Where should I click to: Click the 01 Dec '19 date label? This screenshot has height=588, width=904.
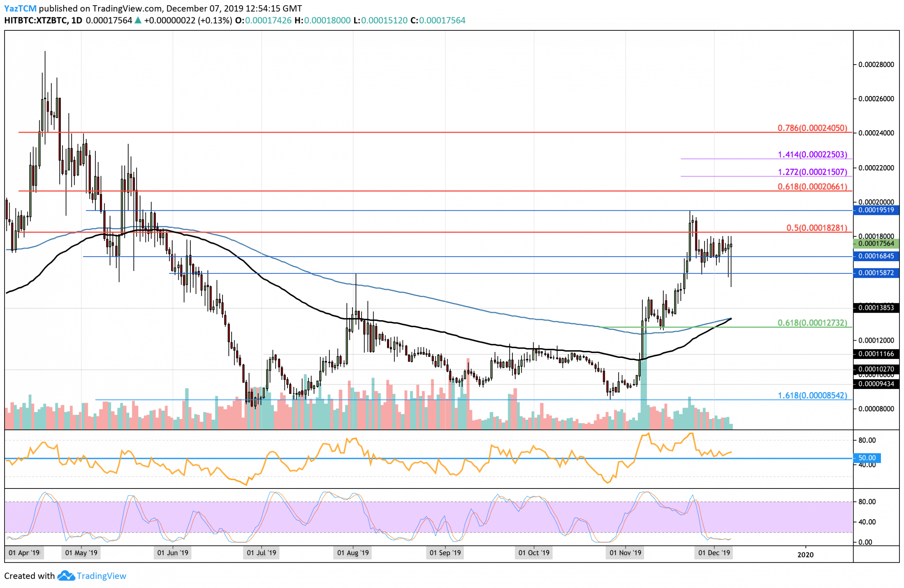click(714, 553)
